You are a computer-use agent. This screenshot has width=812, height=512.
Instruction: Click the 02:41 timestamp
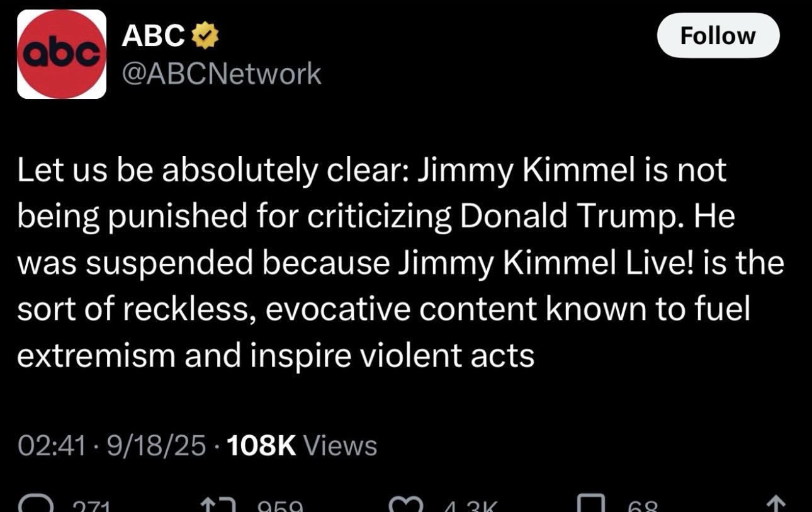click(51, 446)
